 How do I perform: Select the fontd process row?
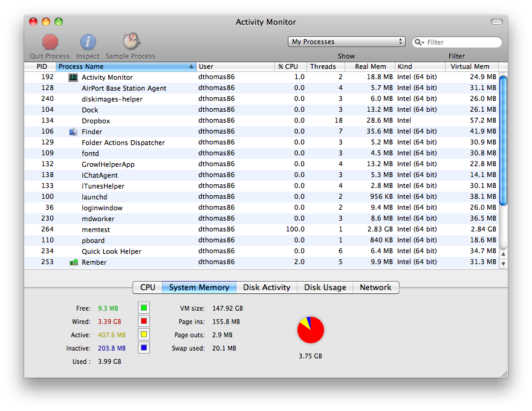[x=262, y=153]
